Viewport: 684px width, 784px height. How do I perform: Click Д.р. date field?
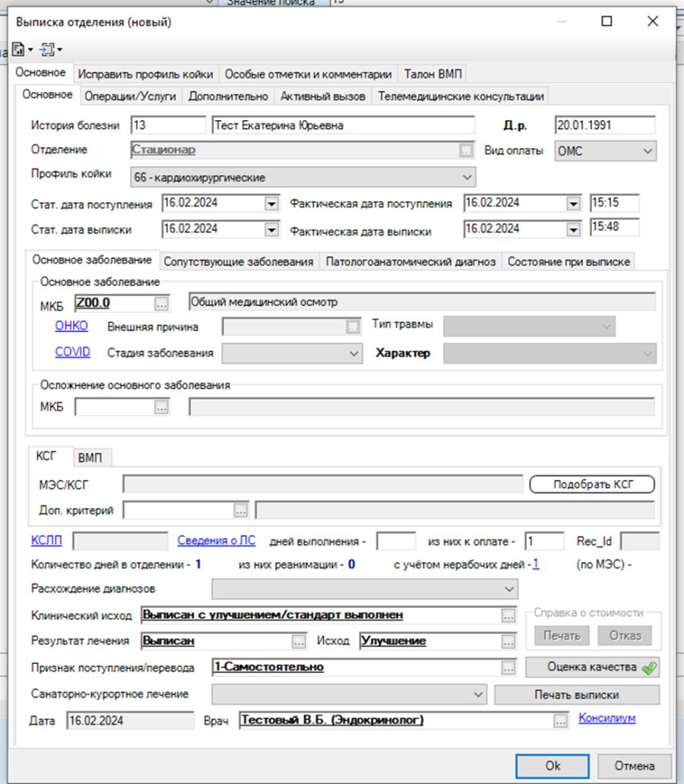point(605,125)
